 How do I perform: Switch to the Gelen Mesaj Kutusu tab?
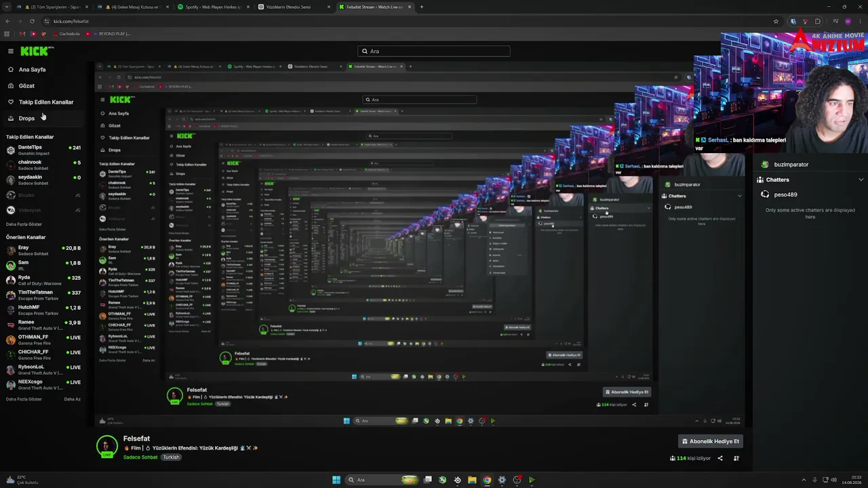pos(134,7)
